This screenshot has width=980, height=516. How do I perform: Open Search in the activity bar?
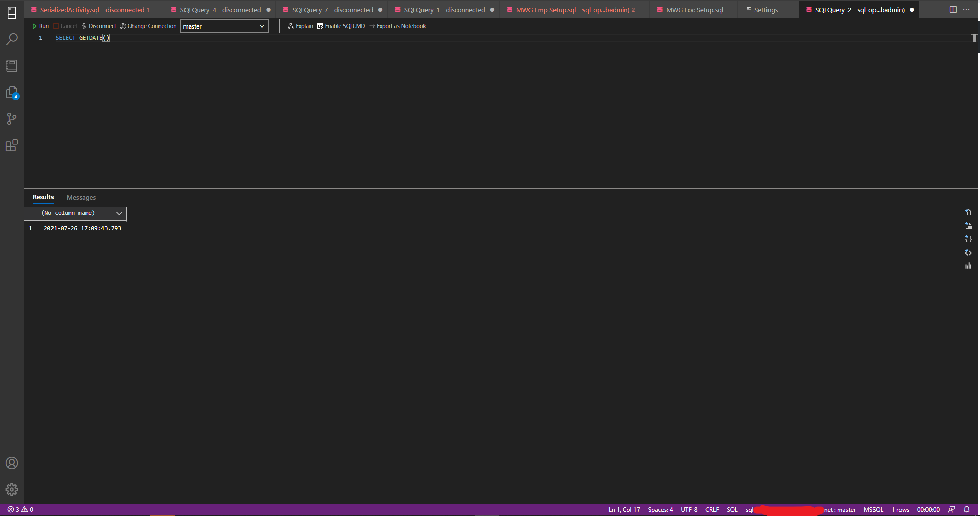pyautogui.click(x=11, y=38)
